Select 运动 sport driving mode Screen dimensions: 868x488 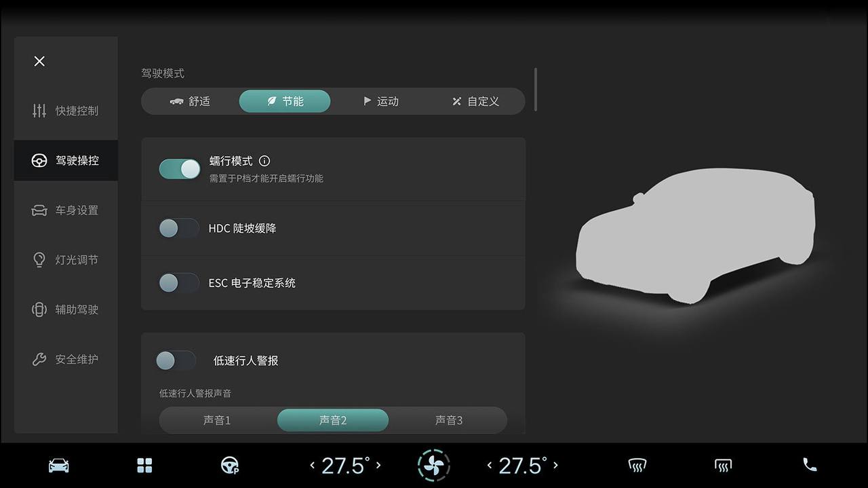click(x=380, y=101)
